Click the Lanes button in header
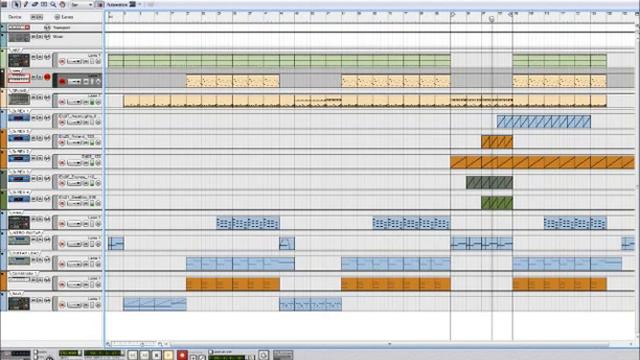The width and height of the screenshot is (640, 360). click(x=64, y=17)
